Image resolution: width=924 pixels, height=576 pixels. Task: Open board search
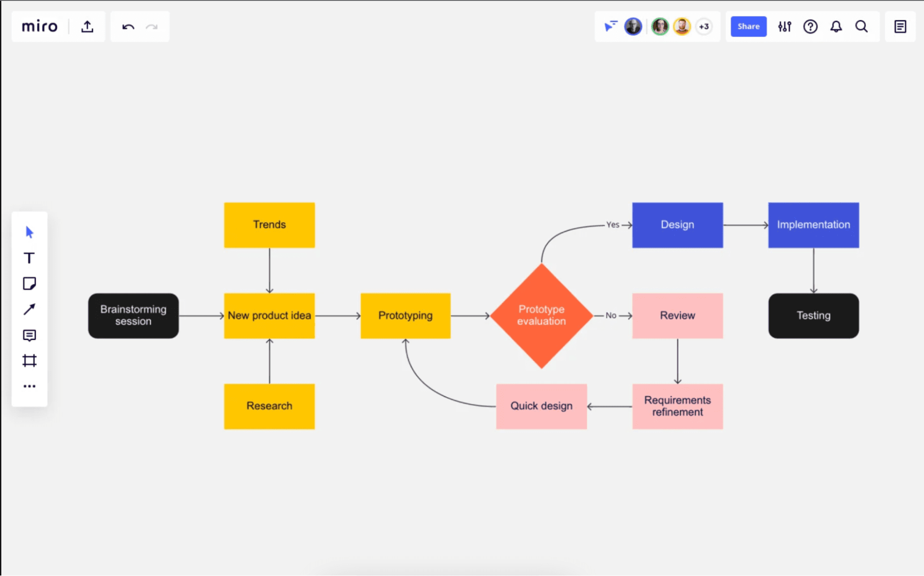click(861, 26)
